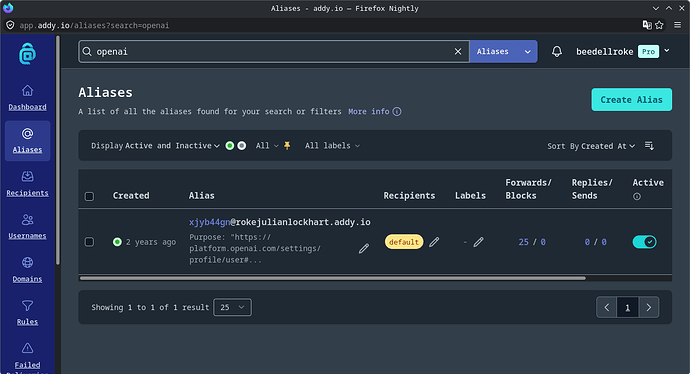Image resolution: width=690 pixels, height=374 pixels.
Task: Open Sort By Created At dropdown
Action: pyautogui.click(x=591, y=146)
